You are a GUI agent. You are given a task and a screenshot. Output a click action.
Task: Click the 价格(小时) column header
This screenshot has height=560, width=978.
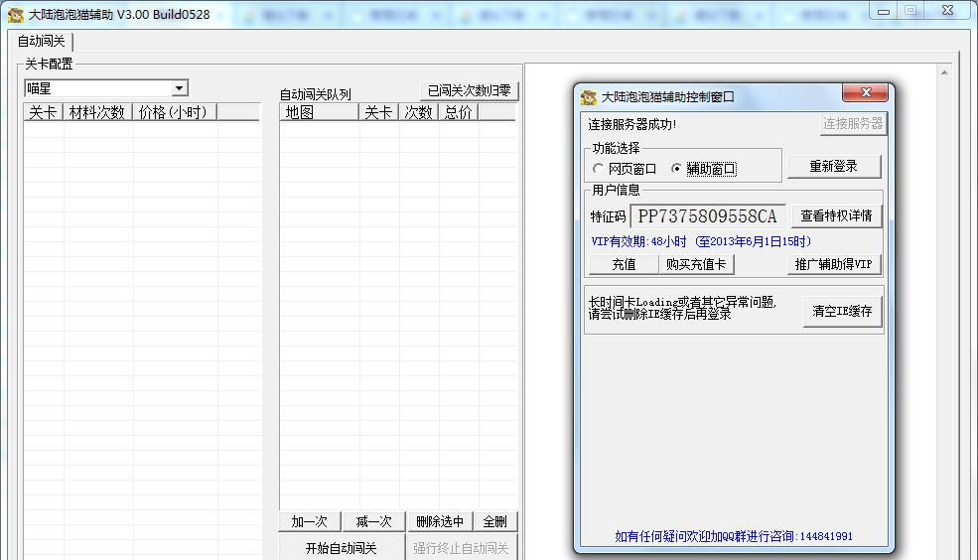click(x=174, y=112)
